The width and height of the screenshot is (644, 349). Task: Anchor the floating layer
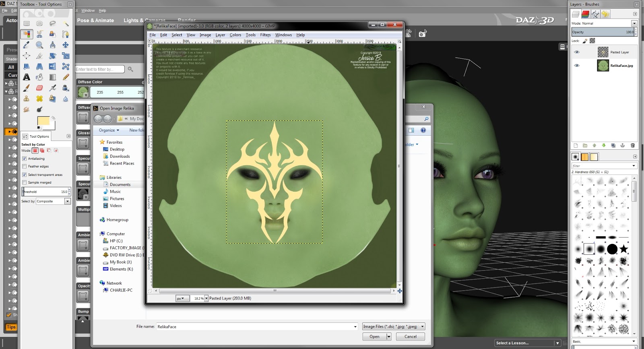coord(623,145)
